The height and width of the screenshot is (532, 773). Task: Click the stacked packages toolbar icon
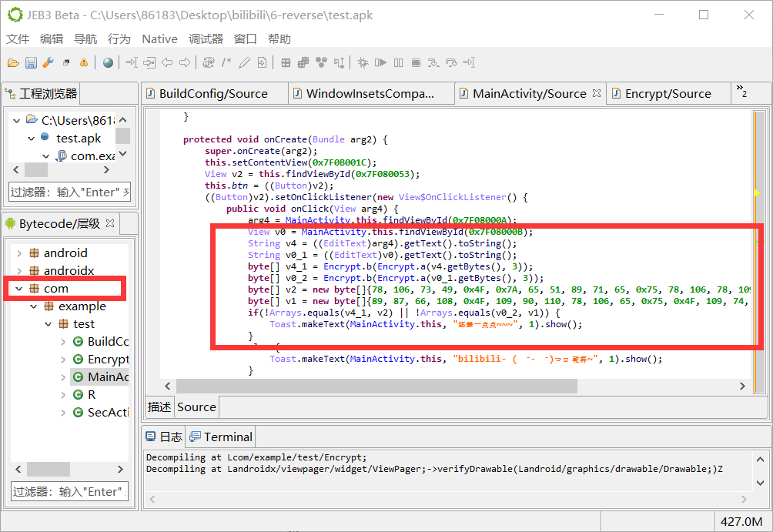click(x=303, y=62)
